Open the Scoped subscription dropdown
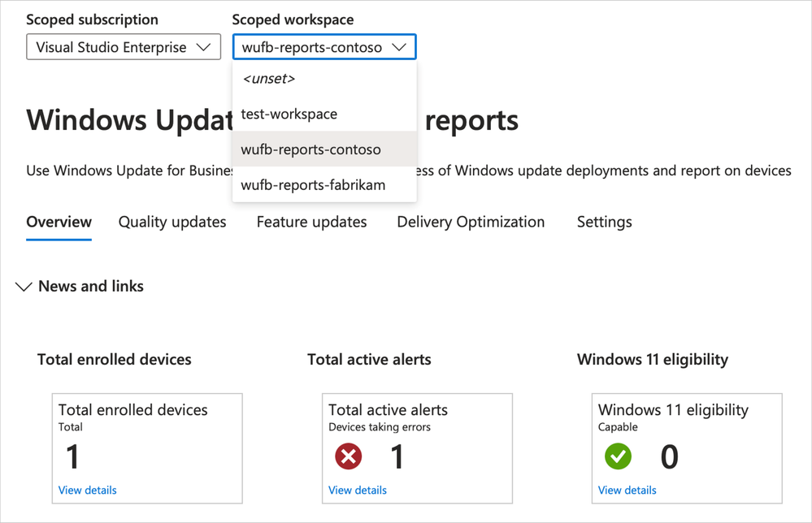This screenshot has height=523, width=812. 124,47
